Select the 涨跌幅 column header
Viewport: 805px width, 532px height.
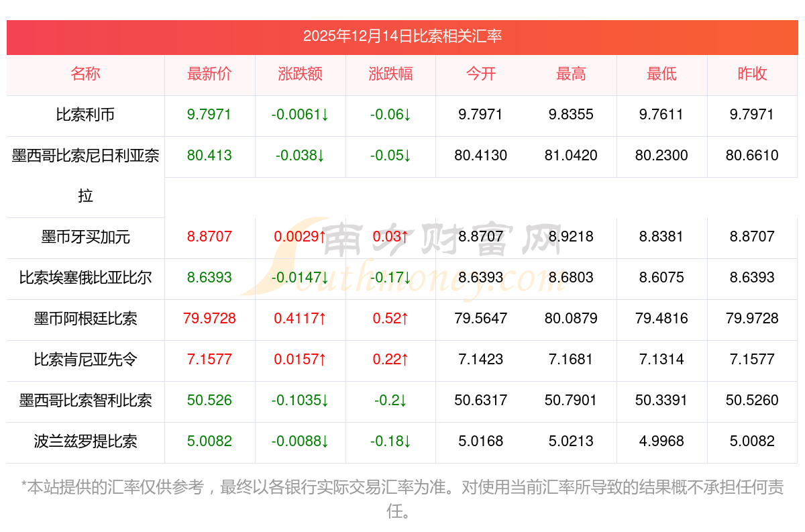390,74
